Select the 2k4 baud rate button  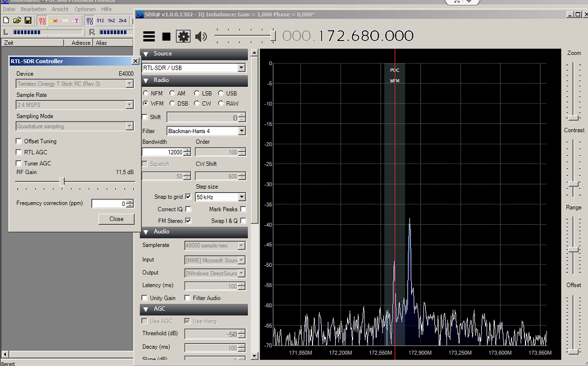(x=122, y=20)
